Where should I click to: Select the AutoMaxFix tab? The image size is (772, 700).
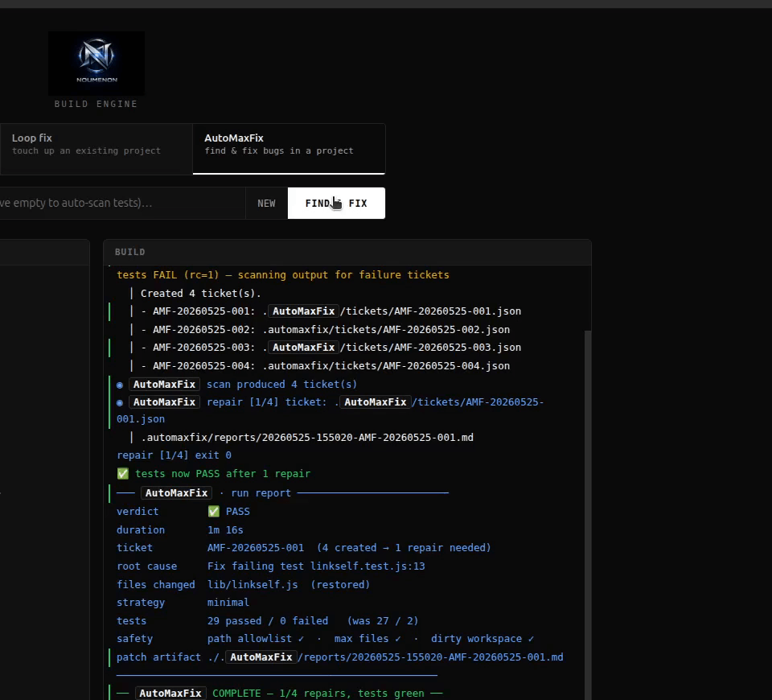pos(289,149)
